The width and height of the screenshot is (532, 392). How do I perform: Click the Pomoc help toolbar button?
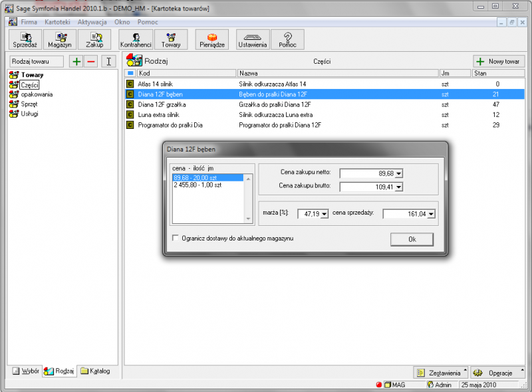[x=287, y=40]
